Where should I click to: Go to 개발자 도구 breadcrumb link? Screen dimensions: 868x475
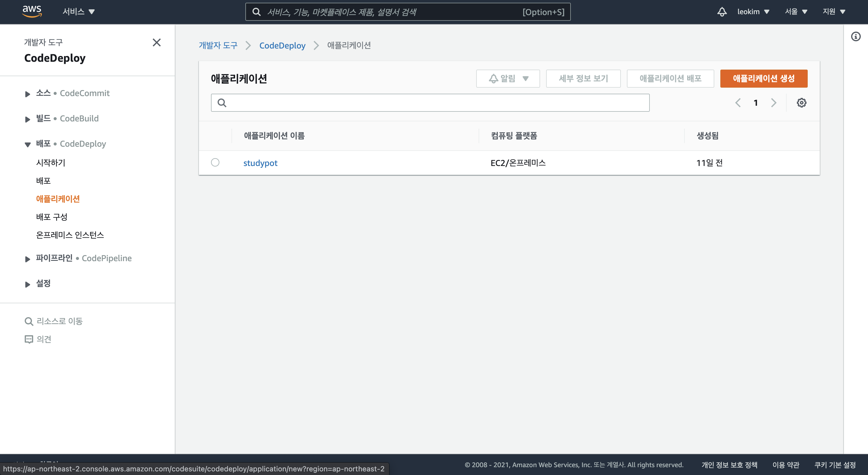coord(218,45)
